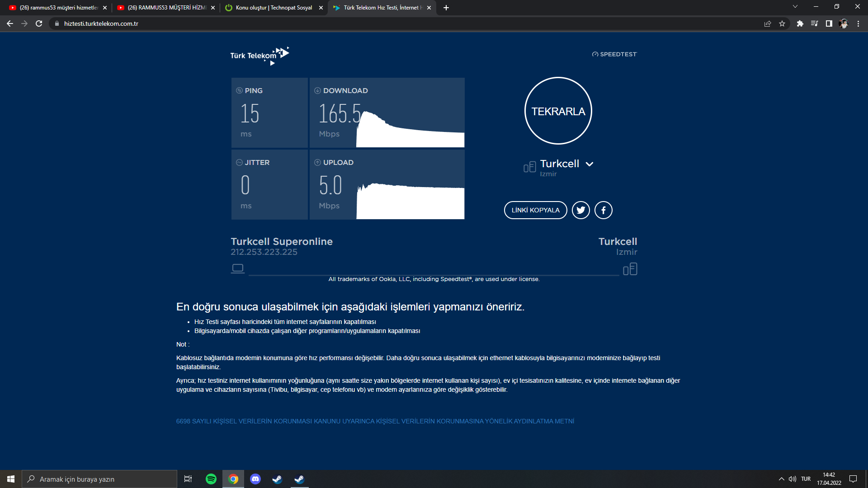Open the tab search dropdown arrow

(x=795, y=7)
